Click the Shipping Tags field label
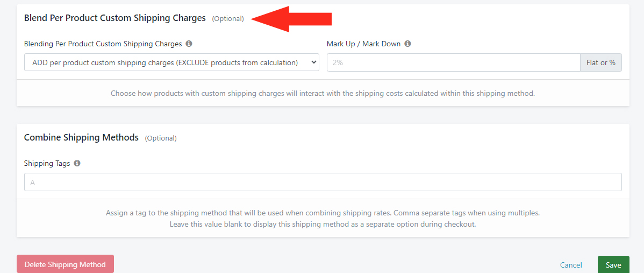The width and height of the screenshot is (644, 273). click(x=47, y=163)
